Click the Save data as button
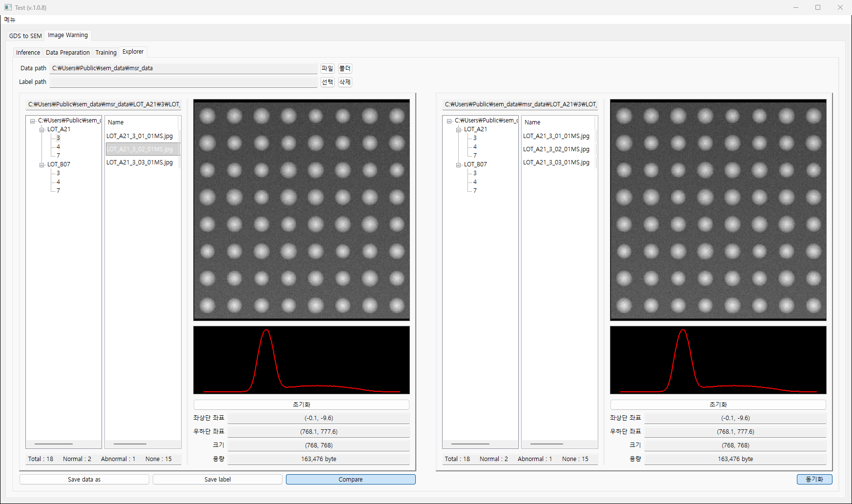 point(84,479)
